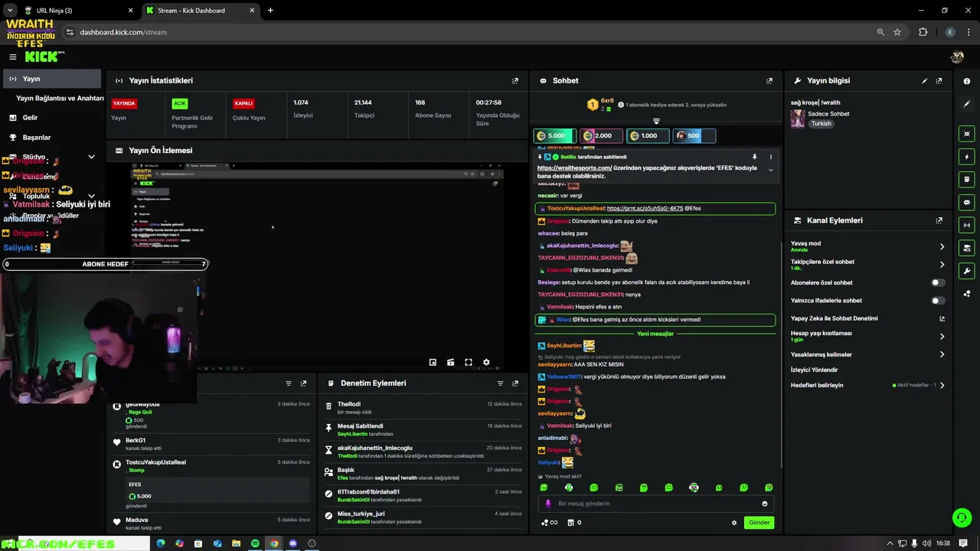Pop out the Kanal Eylemleri panel
The width and height of the screenshot is (980, 551).
tap(939, 220)
